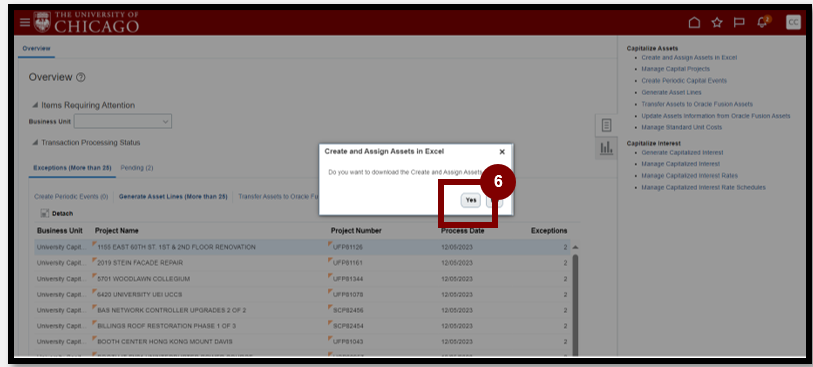Sort by Exceptions column header
Viewport: 813px width, 367px height.
(x=549, y=231)
